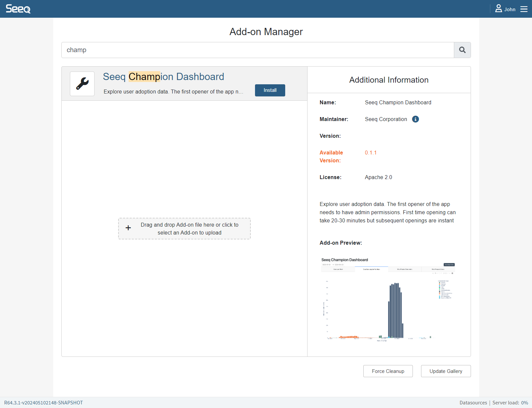Click the Name value Seeq Champion Dashboard
This screenshot has height=408, width=532.
(398, 102)
